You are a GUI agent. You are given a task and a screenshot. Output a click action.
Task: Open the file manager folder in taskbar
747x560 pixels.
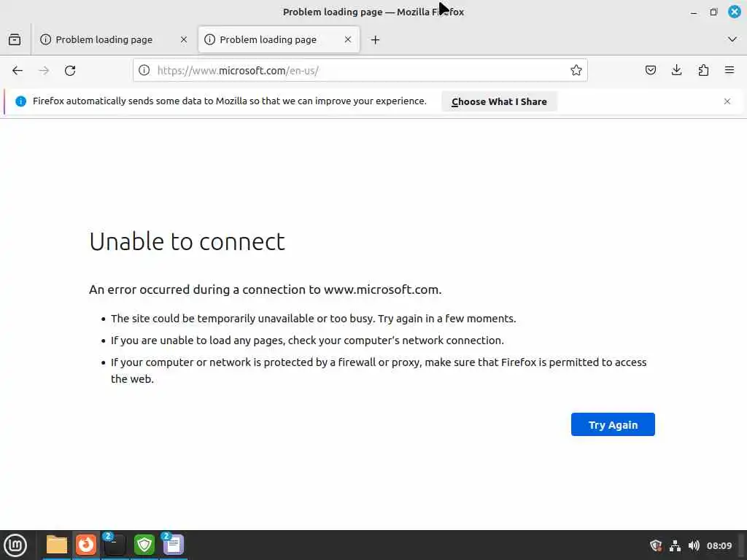[57, 545]
